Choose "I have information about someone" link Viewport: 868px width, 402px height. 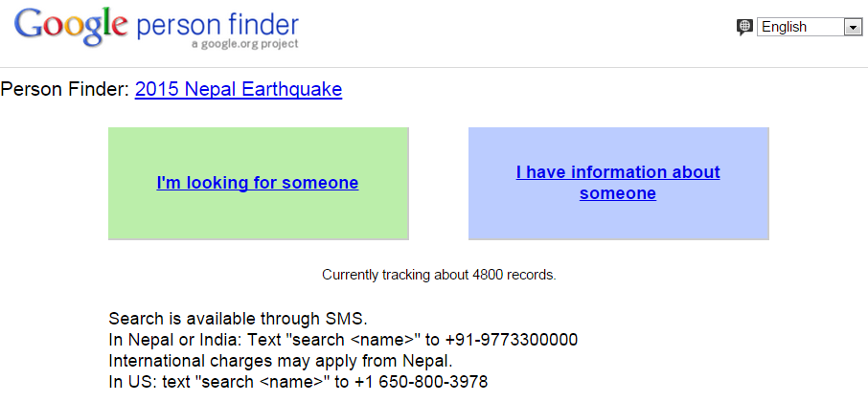coord(618,183)
